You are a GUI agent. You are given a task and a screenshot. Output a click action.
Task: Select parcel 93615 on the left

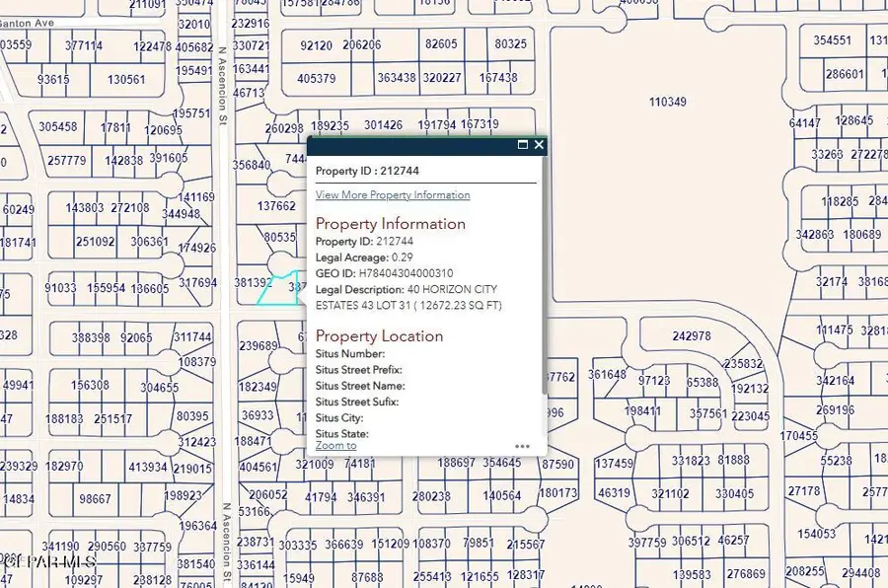pos(54,79)
